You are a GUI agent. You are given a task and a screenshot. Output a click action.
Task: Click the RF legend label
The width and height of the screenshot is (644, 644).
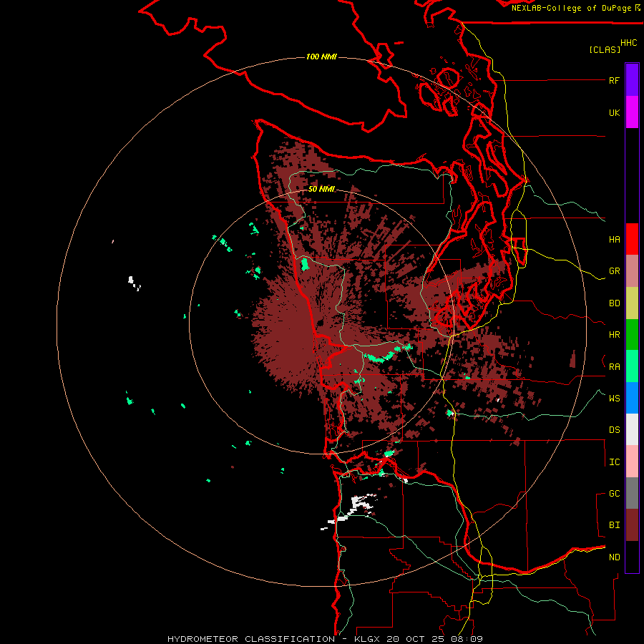tap(614, 80)
